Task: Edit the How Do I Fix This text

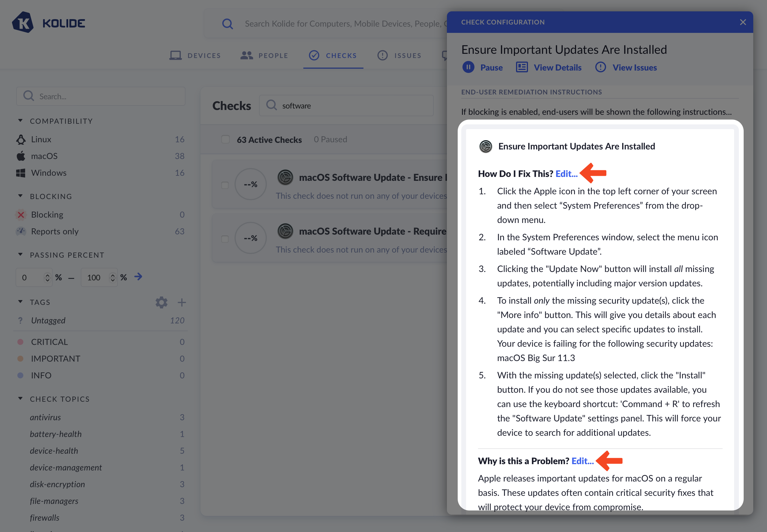Action: pos(566,174)
